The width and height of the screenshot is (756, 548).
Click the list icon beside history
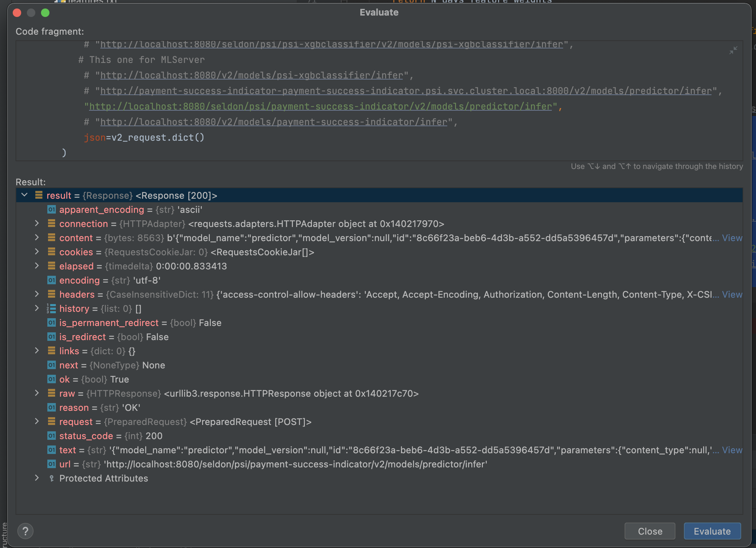point(52,309)
